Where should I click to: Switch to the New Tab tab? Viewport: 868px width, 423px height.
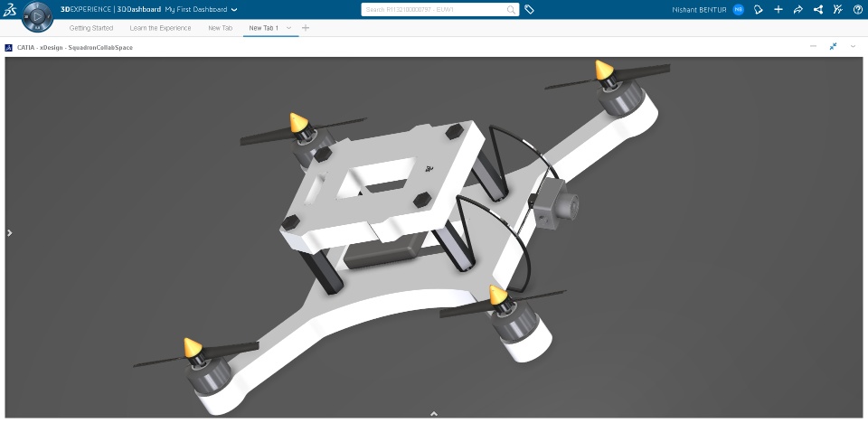[221, 28]
